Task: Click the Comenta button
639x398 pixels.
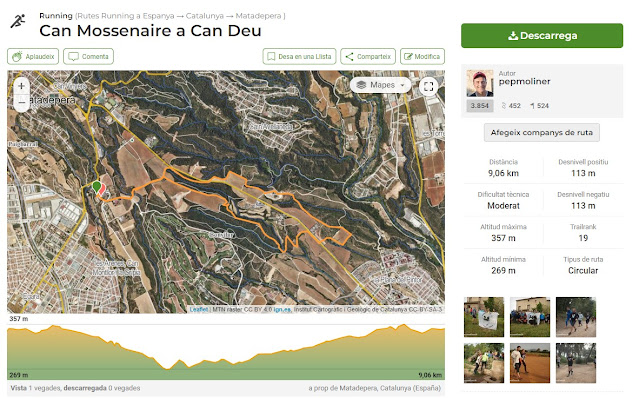Action: 88,56
